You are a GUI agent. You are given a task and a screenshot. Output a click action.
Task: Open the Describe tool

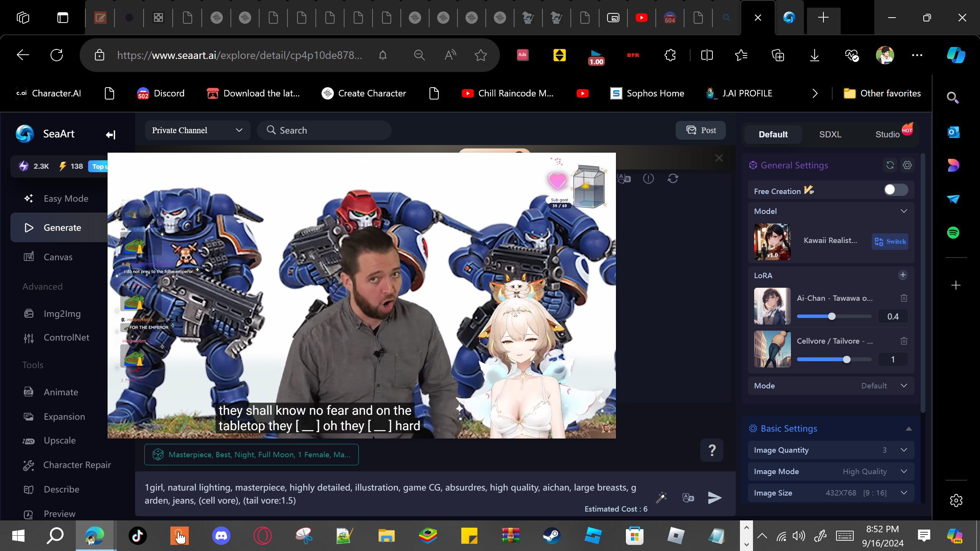(61, 489)
